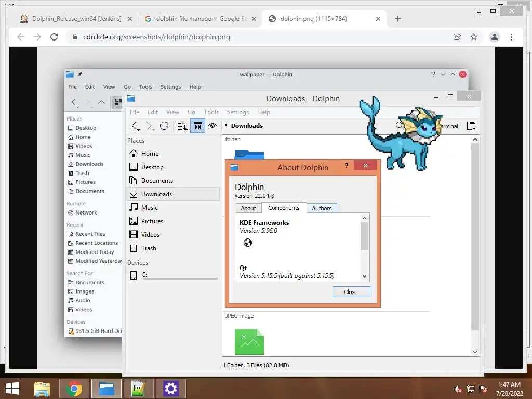Bookmark this page with the star icon
The height and width of the screenshot is (399, 532).
pos(474,37)
